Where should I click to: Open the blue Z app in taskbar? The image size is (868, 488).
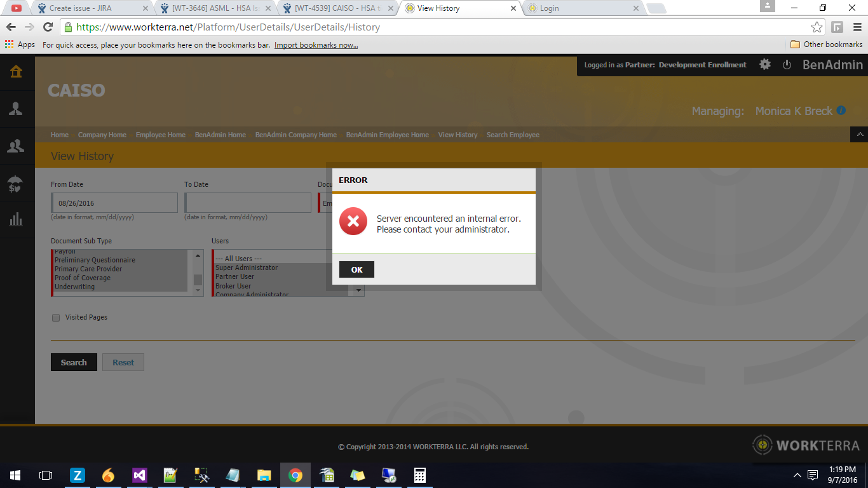tap(78, 475)
